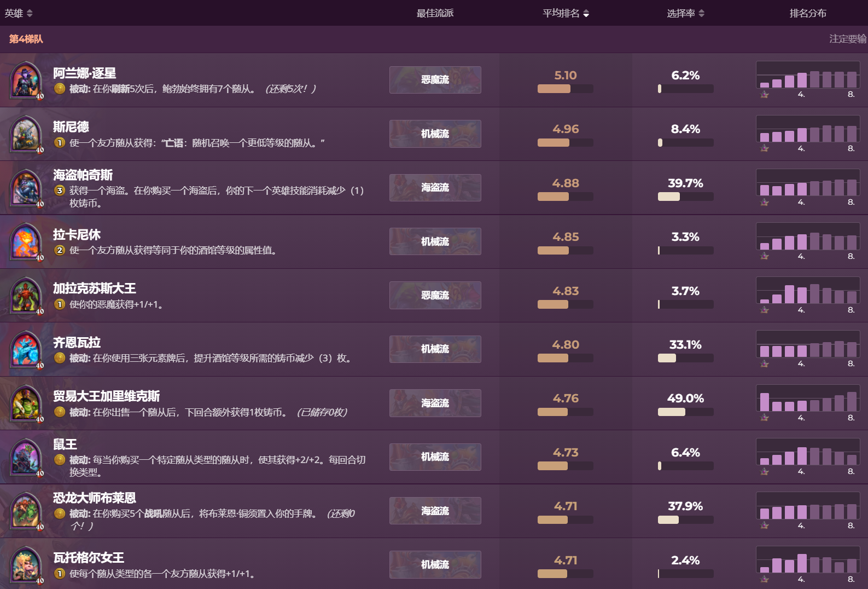The image size is (868, 589).
Task: Select hero name 恐龙大师布莱恩
Action: coord(95,498)
